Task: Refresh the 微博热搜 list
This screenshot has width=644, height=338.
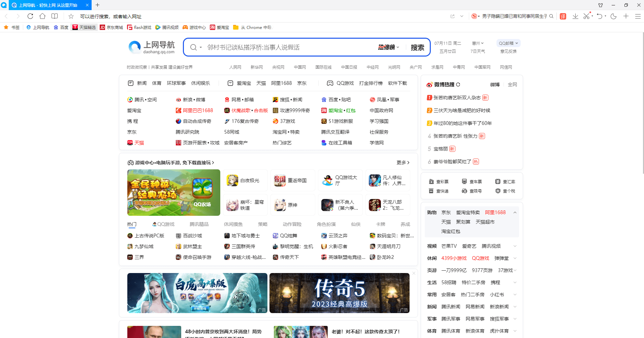Action: click(x=458, y=84)
